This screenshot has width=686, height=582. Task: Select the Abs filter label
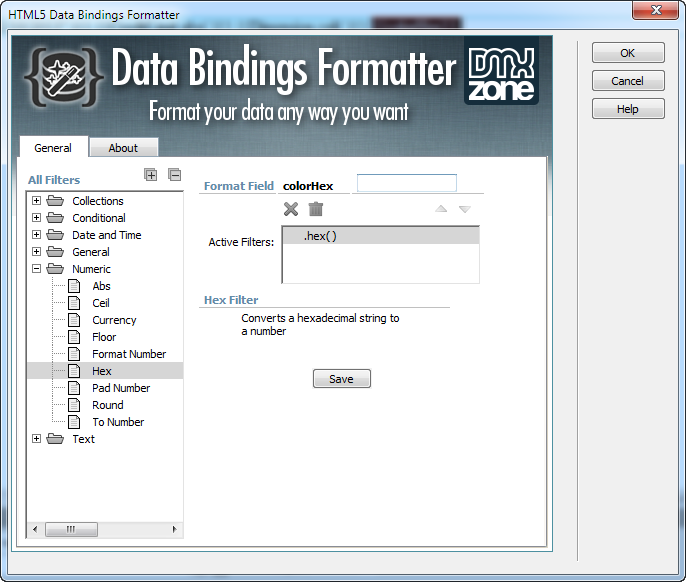[x=102, y=286]
